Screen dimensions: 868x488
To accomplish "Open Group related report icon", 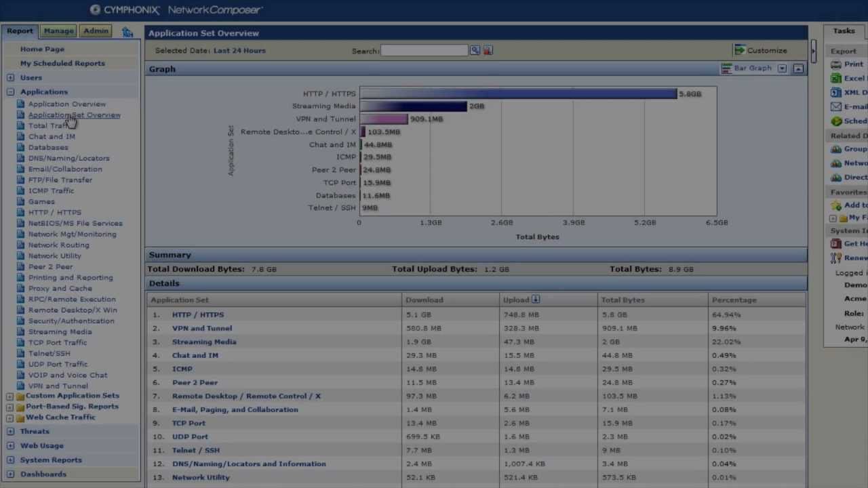I will pyautogui.click(x=837, y=149).
